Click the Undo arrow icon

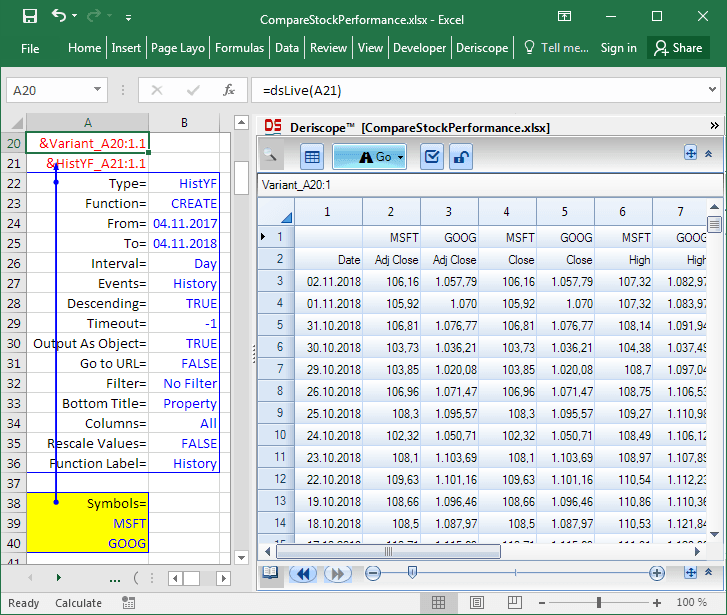coord(59,17)
